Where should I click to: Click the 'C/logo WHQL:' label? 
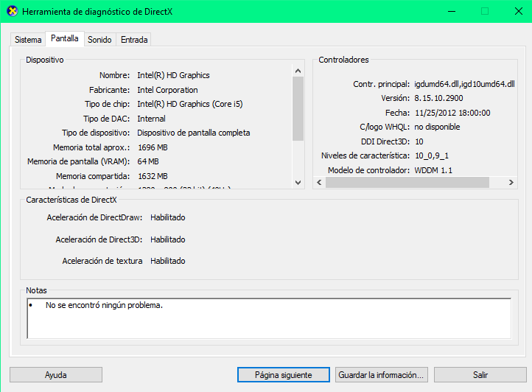(x=385, y=127)
